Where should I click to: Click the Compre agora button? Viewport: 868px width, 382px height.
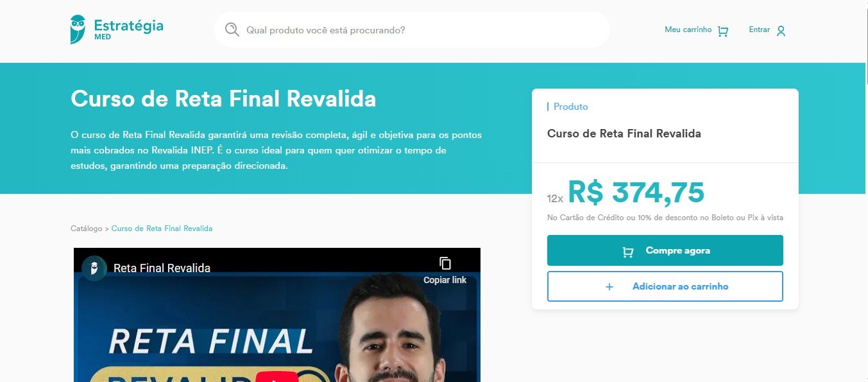click(665, 250)
